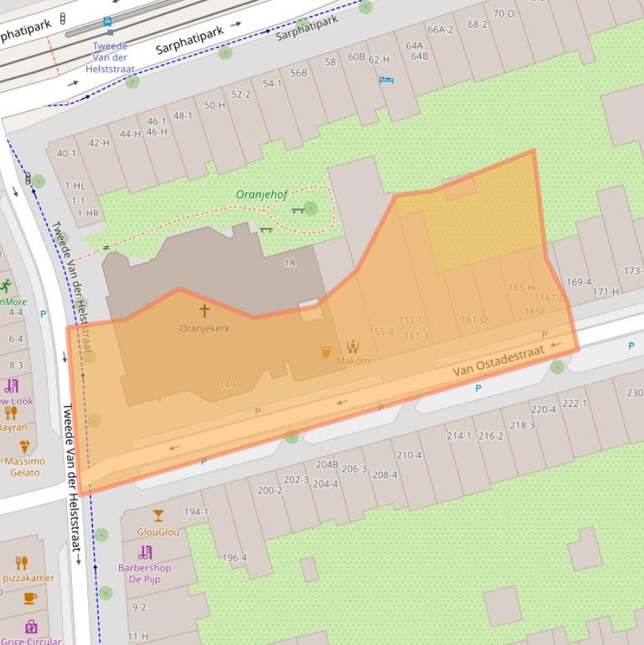Click the Barbershop De Pijp icon
644x645 pixels.
(x=145, y=552)
